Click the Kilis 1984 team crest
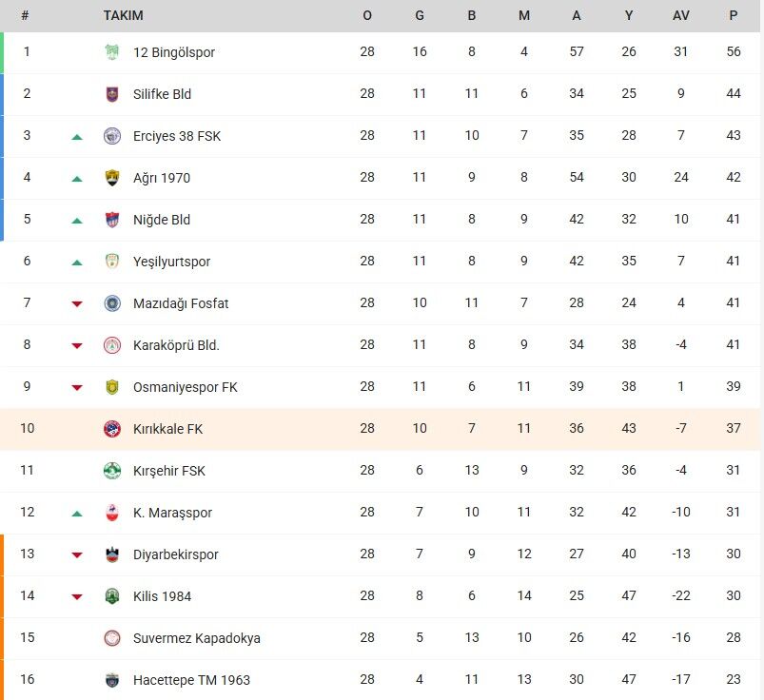The image size is (764, 700). click(112, 596)
